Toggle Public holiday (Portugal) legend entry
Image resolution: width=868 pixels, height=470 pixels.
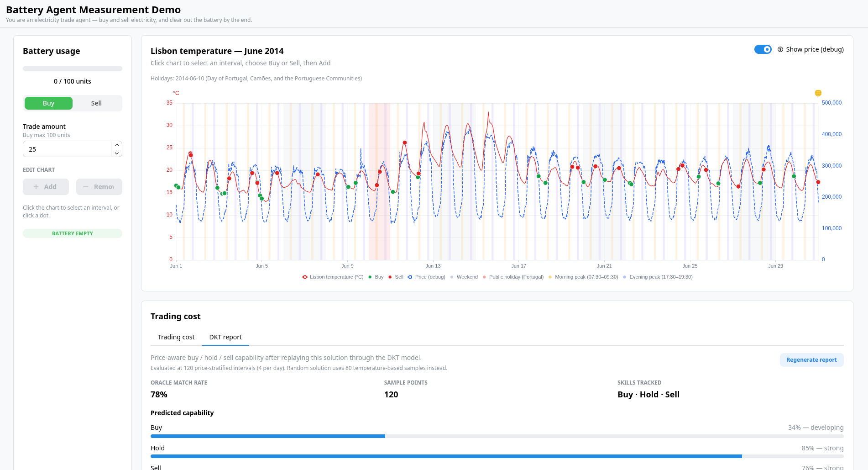point(513,277)
